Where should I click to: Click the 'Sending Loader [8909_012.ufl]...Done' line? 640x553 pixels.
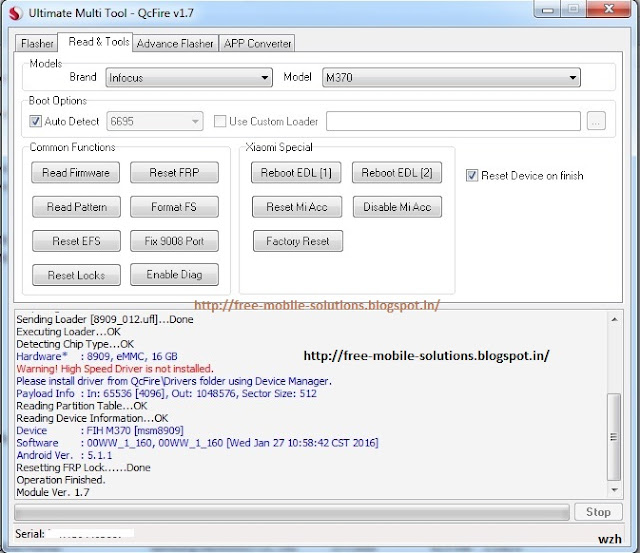click(105, 319)
